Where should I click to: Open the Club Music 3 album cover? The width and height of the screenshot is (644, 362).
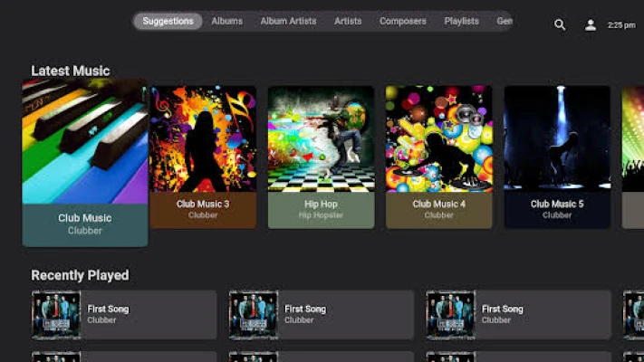tap(203, 138)
